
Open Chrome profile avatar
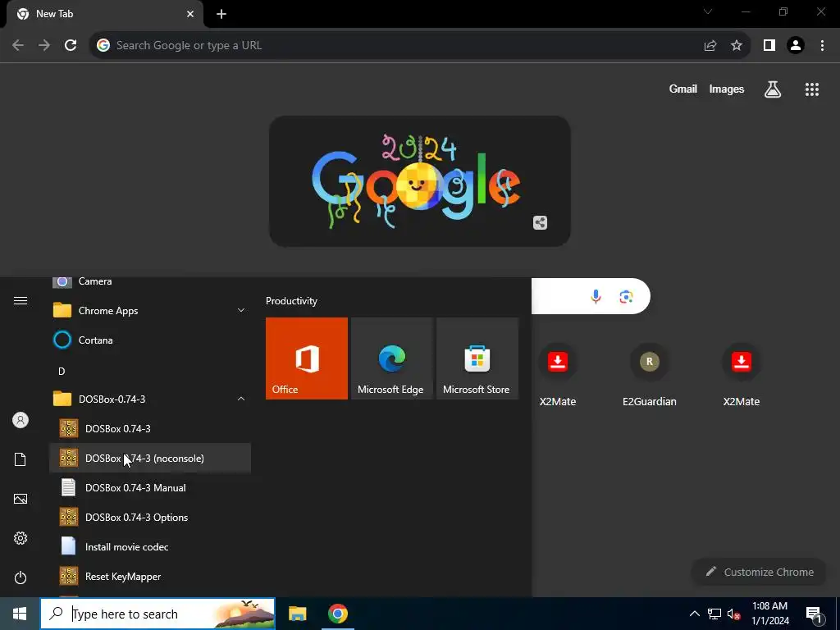[796, 46]
